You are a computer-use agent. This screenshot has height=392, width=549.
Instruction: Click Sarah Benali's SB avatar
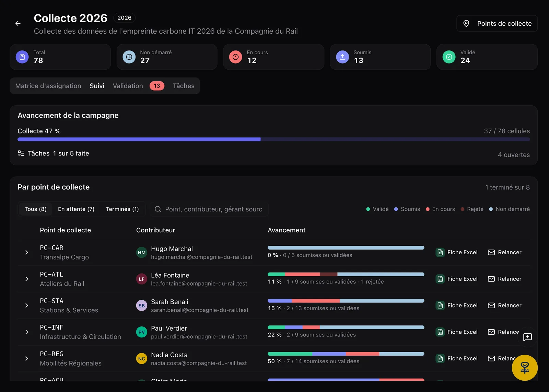(142, 305)
